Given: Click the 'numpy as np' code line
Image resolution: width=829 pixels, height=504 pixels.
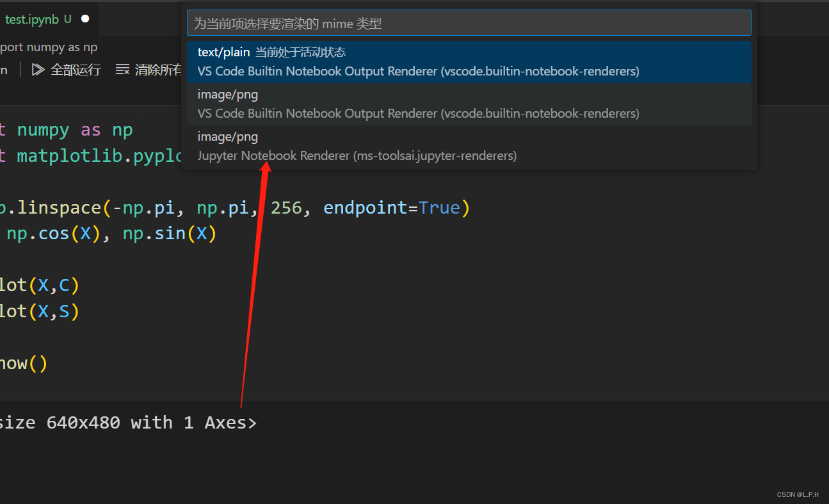Looking at the screenshot, I should [x=67, y=130].
